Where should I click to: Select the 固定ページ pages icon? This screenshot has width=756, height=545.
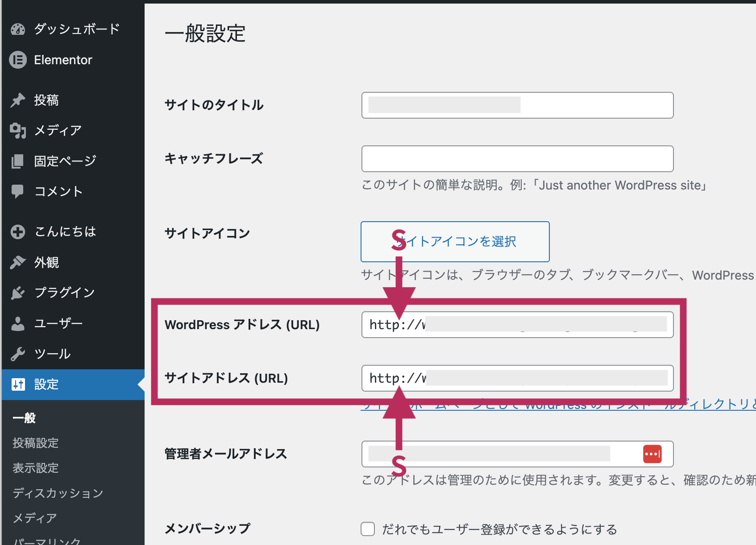(x=17, y=160)
